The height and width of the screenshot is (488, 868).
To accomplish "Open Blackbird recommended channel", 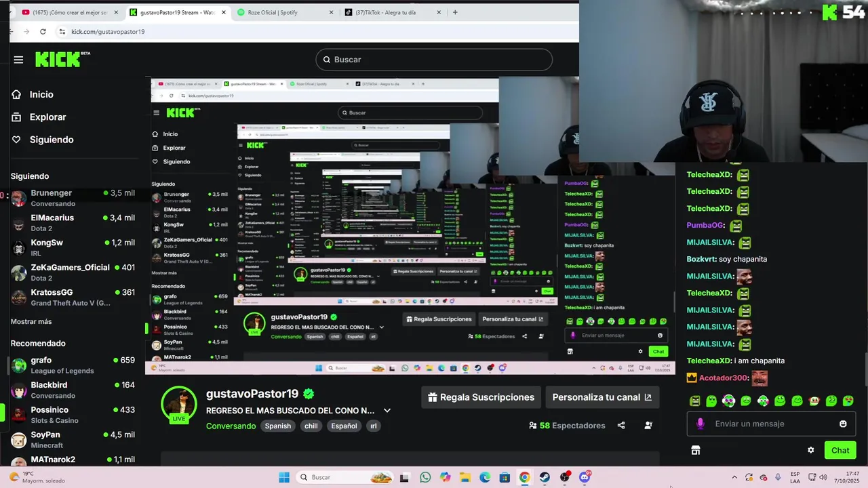I will coord(73,390).
